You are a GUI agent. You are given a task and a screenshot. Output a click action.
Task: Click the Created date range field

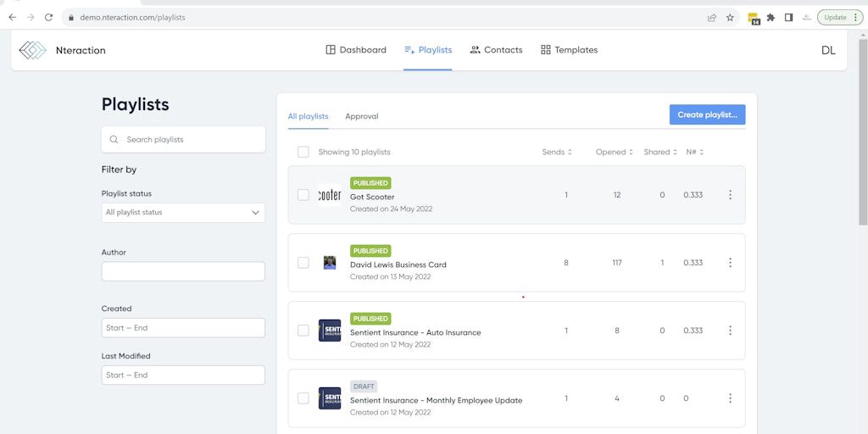coord(183,328)
